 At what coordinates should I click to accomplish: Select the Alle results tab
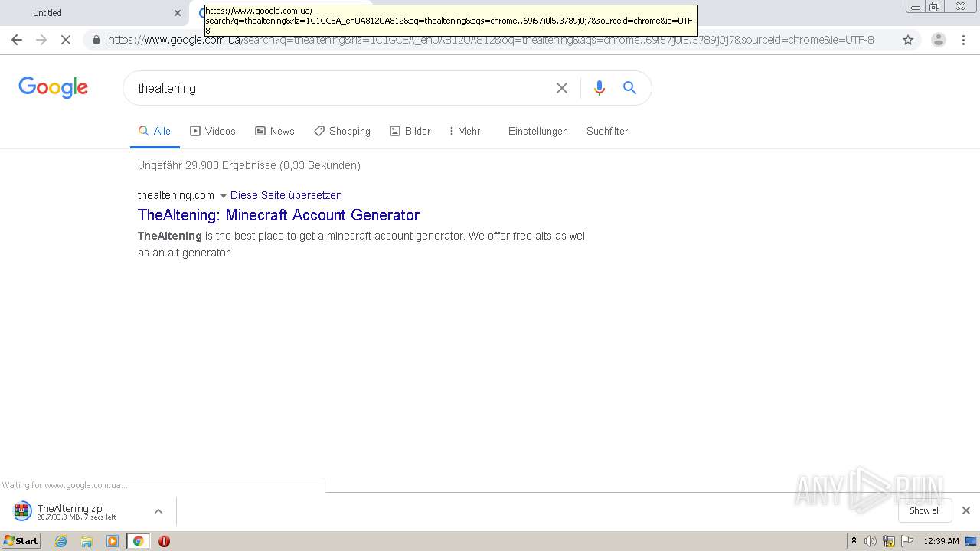pos(155,131)
